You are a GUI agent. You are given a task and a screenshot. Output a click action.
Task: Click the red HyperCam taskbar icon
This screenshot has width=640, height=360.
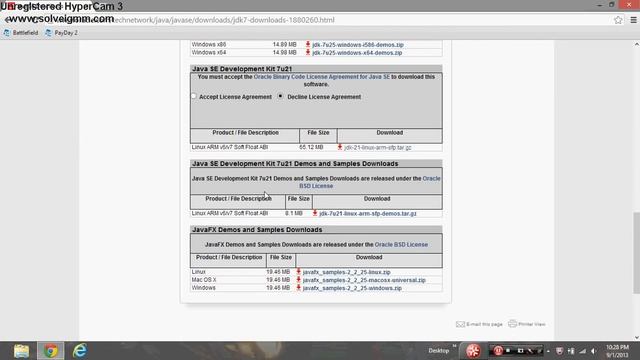tap(473, 351)
